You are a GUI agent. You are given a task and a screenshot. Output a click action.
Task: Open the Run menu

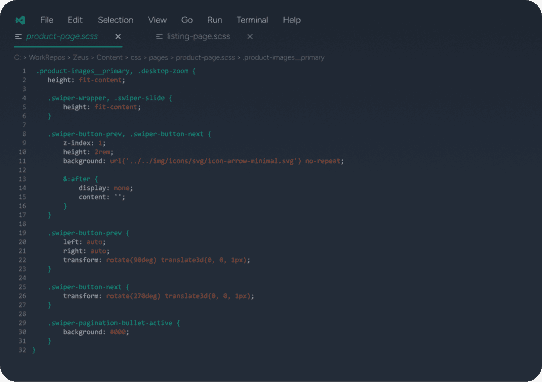coord(215,20)
